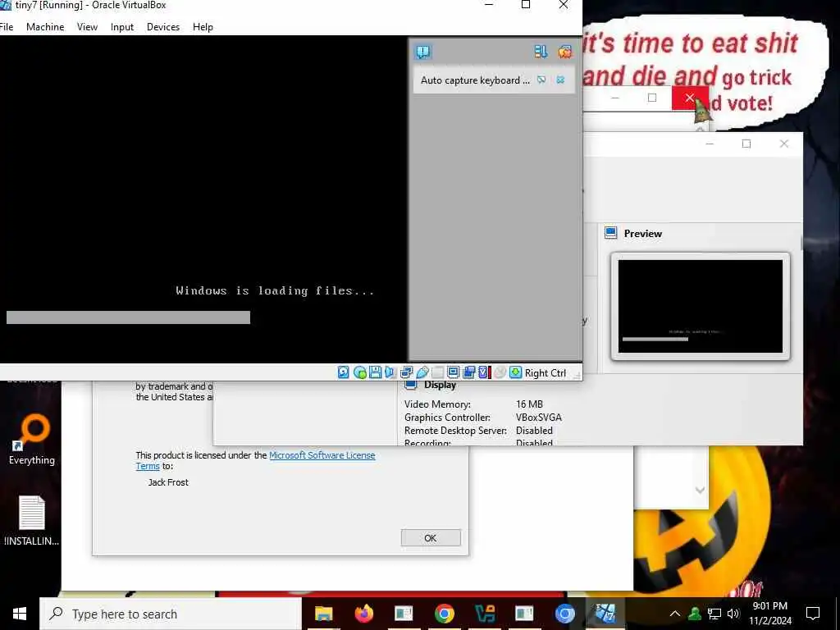Open the View menu
Viewport: 840px width, 630px height.
click(x=87, y=27)
